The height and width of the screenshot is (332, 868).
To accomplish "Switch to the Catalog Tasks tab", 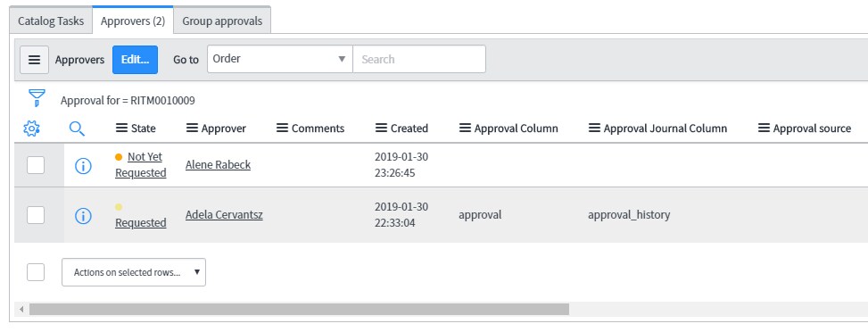I will tap(51, 21).
